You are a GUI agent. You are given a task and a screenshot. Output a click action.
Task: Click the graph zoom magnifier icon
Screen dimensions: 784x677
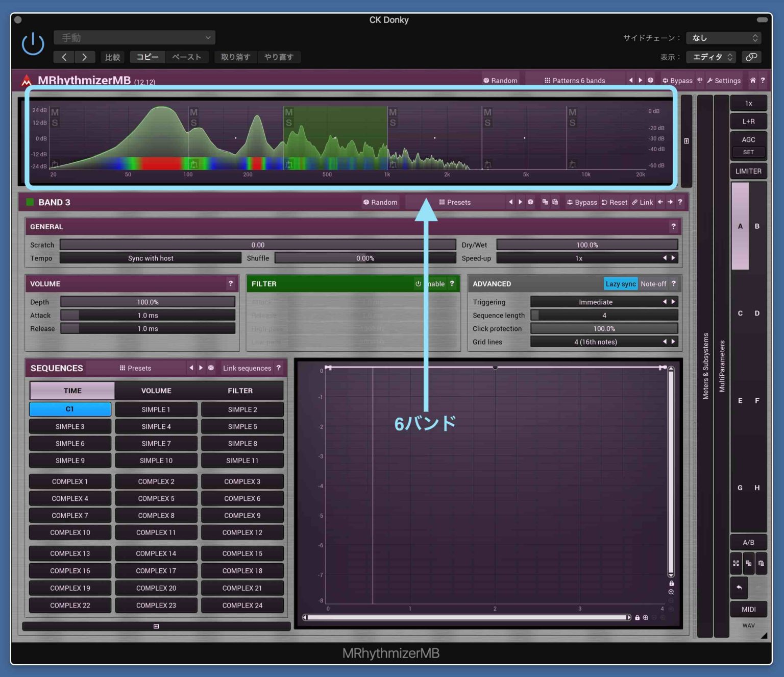pyautogui.click(x=671, y=592)
